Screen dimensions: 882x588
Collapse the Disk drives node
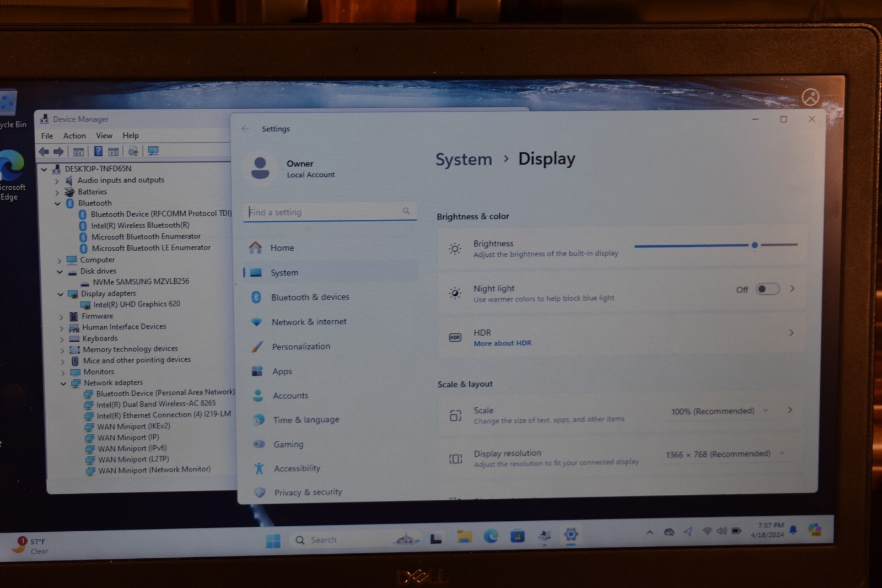(59, 272)
